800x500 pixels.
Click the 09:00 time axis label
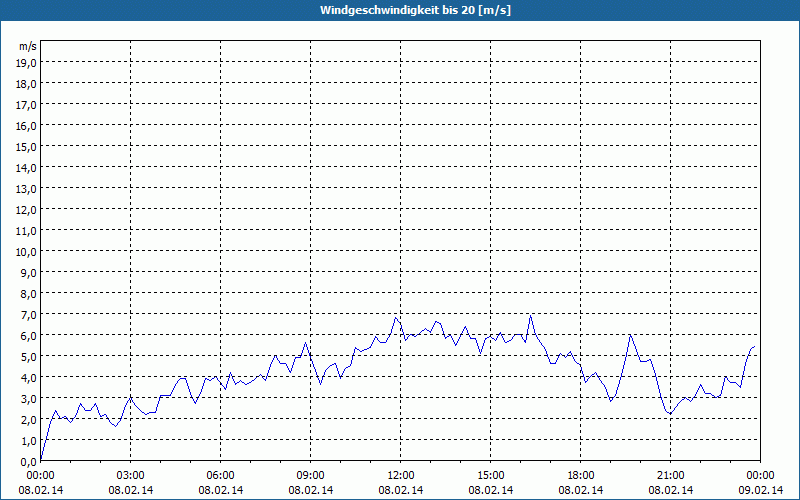311,476
